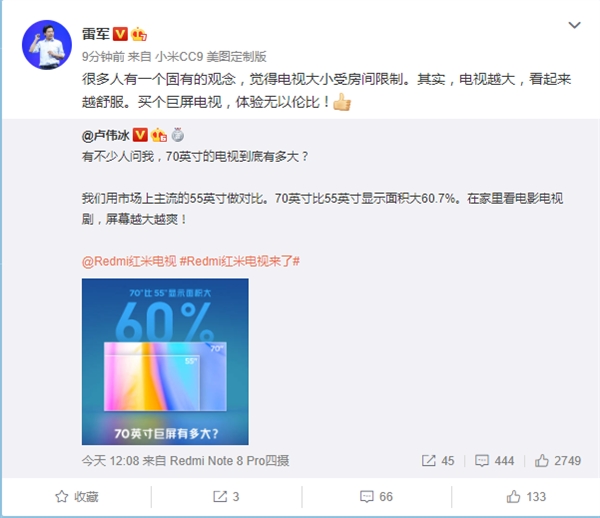Open the @Redmi红米电视 mention link
The width and height of the screenshot is (600, 518).
(129, 261)
